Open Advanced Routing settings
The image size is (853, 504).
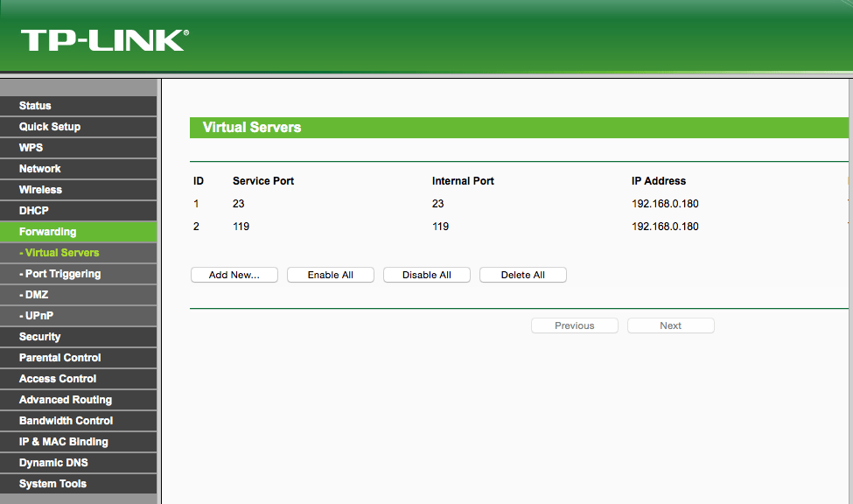pos(65,399)
